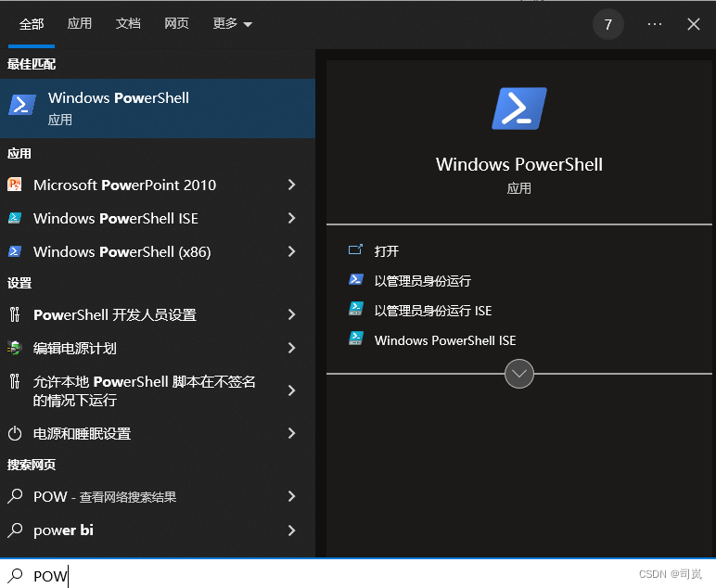The height and width of the screenshot is (588, 716).
Task: Expand unsigned local scripts setting chevron
Action: tap(291, 390)
